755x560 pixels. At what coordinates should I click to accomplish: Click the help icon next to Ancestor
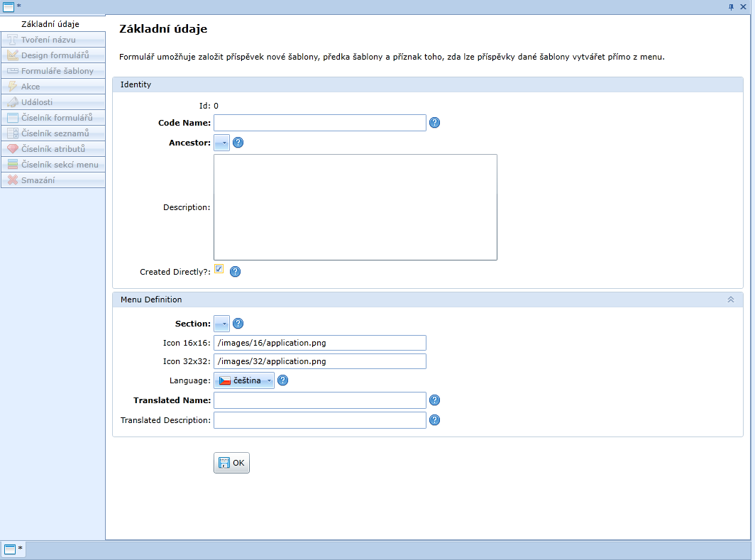pyautogui.click(x=238, y=143)
